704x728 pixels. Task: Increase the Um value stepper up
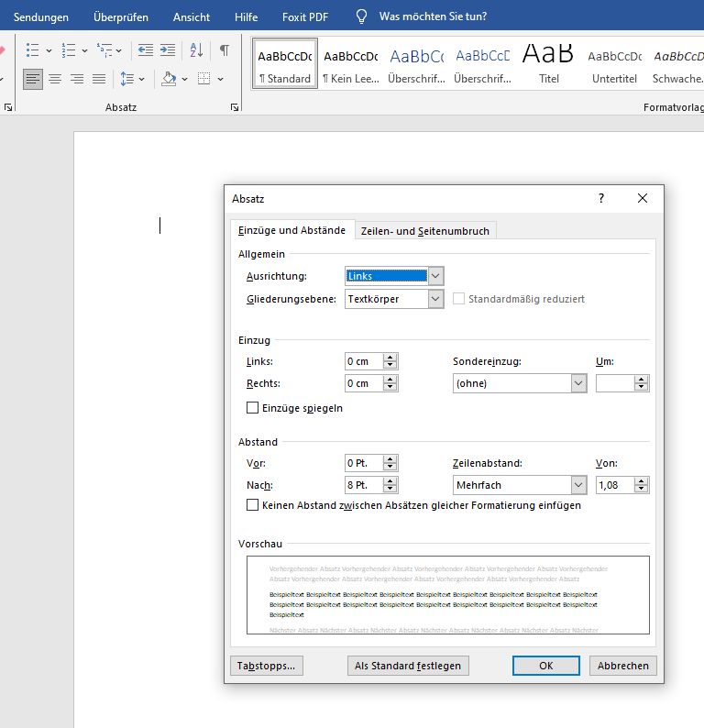pyautogui.click(x=642, y=380)
